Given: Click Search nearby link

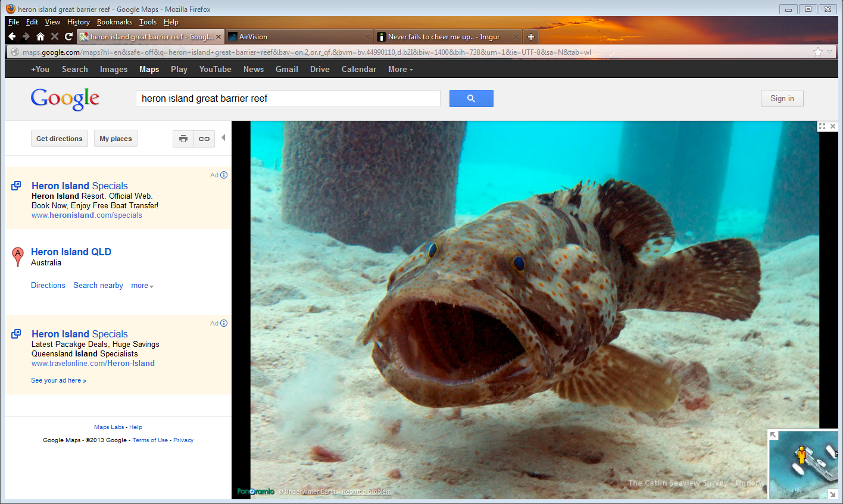Looking at the screenshot, I should pos(98,286).
